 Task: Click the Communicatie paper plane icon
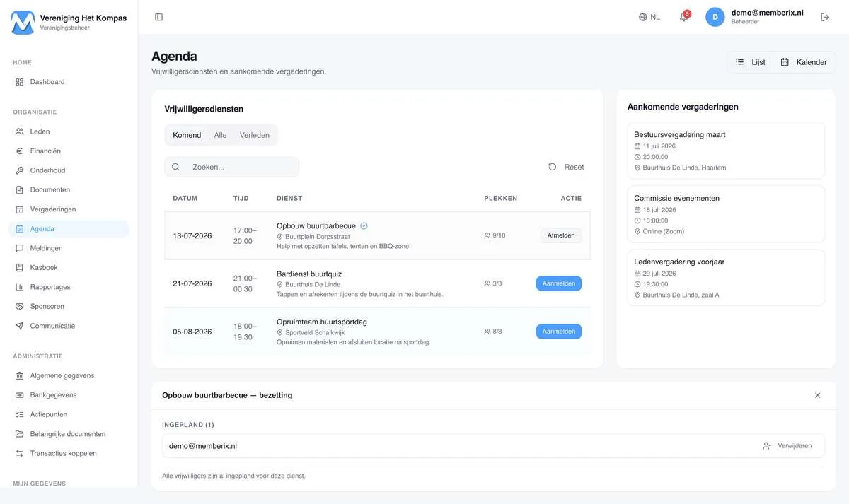(x=20, y=326)
